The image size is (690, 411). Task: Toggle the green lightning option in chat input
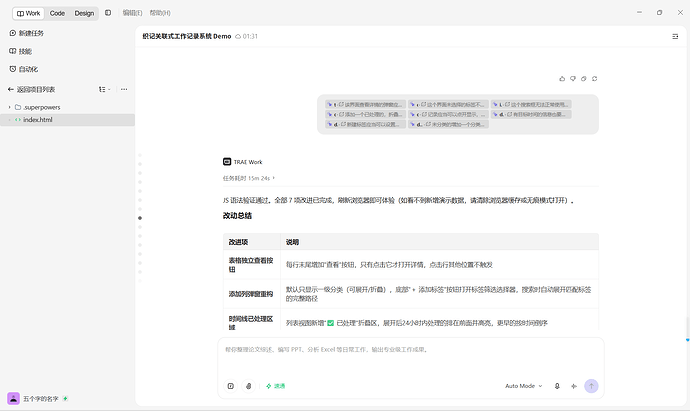coord(275,386)
